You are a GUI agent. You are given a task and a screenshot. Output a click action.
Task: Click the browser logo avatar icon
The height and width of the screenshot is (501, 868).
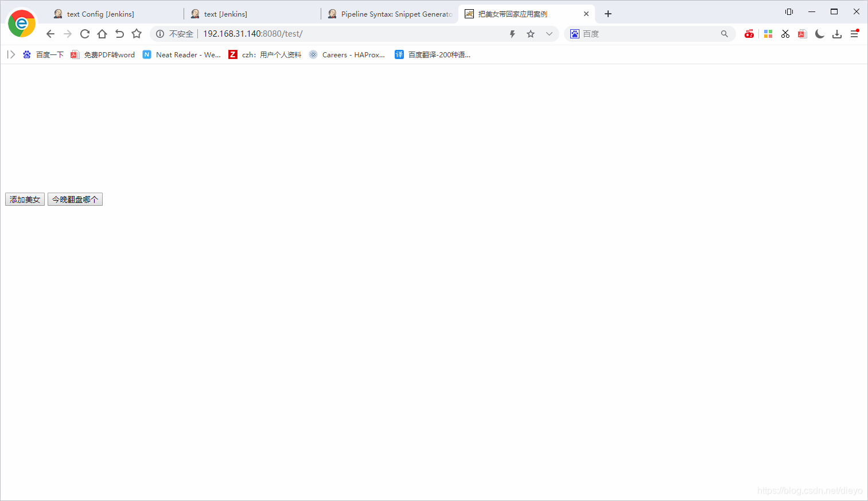pos(22,24)
